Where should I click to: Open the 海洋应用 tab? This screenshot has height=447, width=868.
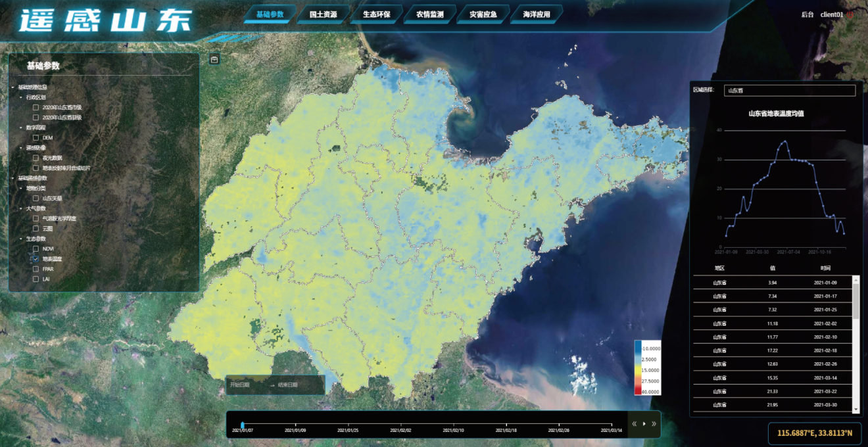(536, 14)
